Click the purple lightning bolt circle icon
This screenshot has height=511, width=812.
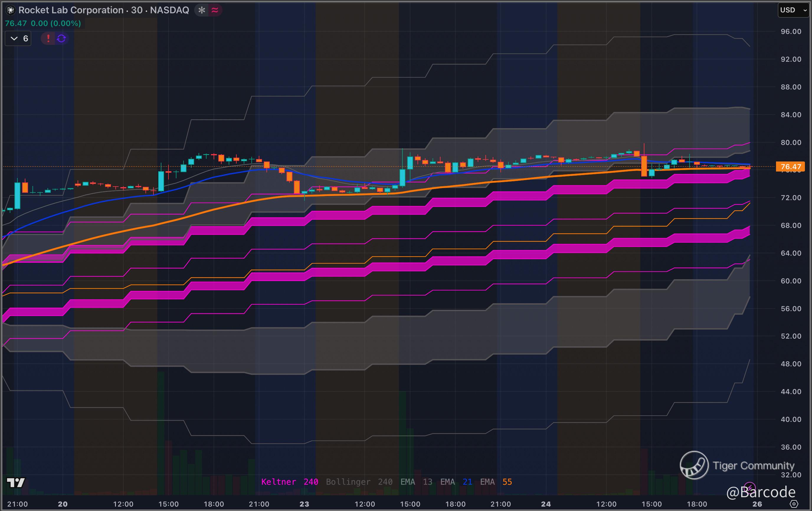(x=749, y=487)
